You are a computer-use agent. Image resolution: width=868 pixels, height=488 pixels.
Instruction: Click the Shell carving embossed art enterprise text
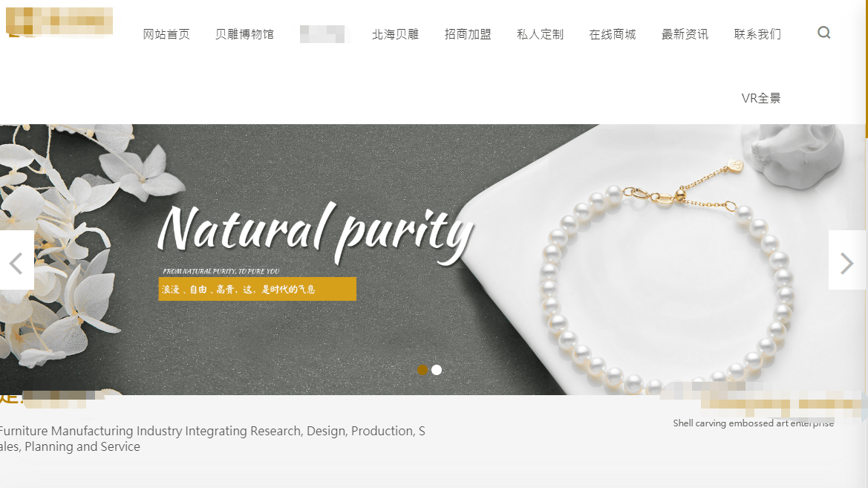(754, 423)
